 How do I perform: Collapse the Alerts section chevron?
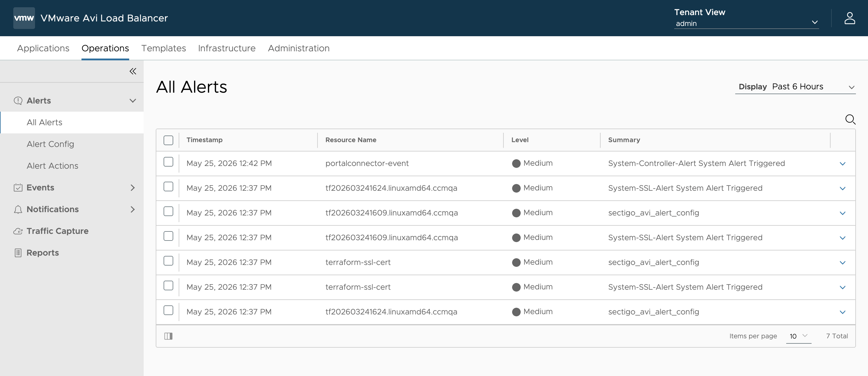click(133, 101)
